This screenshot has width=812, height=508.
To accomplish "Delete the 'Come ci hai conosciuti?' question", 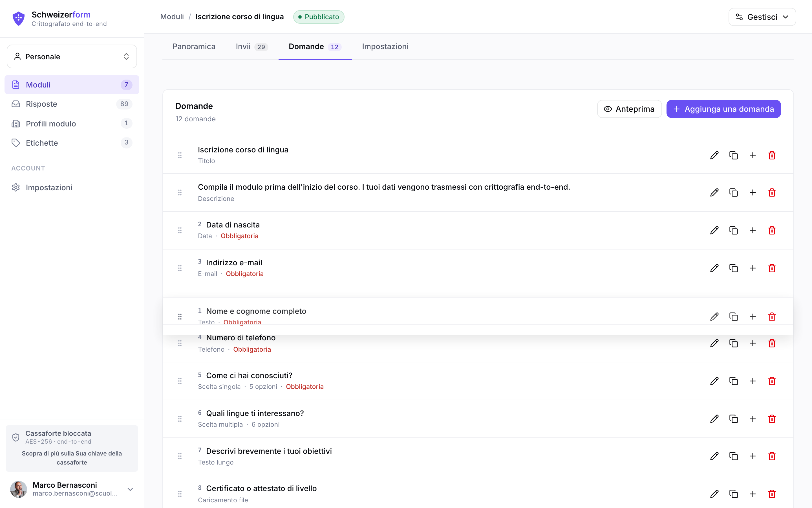I will (x=772, y=381).
